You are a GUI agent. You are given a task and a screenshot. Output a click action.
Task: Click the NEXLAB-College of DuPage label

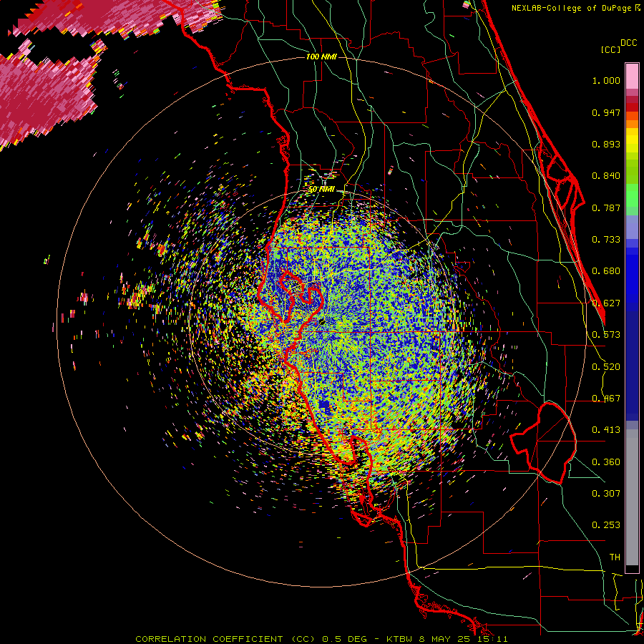(575, 8)
